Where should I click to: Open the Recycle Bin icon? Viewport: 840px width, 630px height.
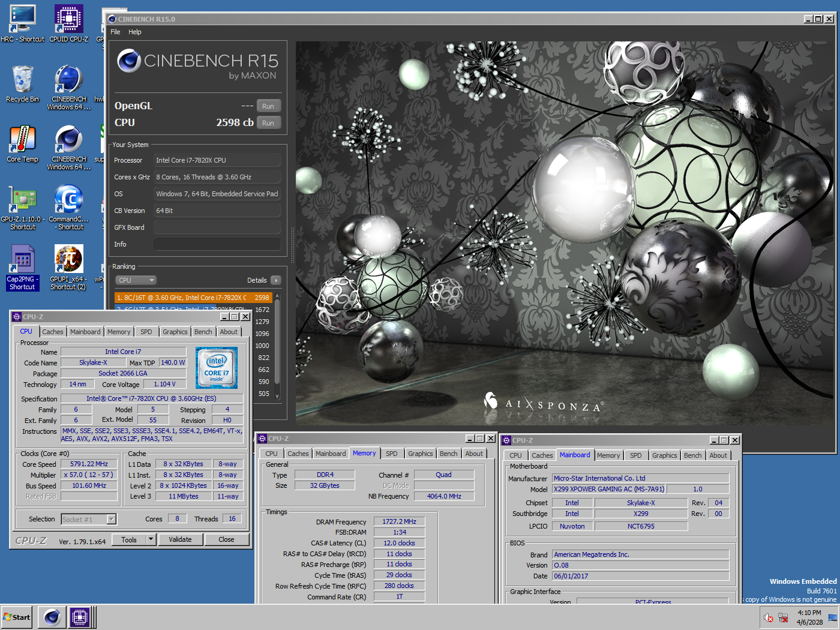coord(22,84)
